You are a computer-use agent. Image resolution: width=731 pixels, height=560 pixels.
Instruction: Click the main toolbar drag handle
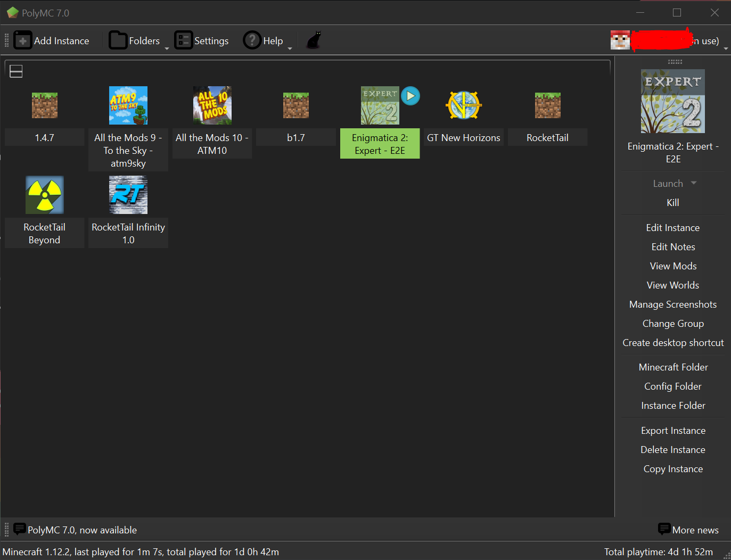coord(6,40)
